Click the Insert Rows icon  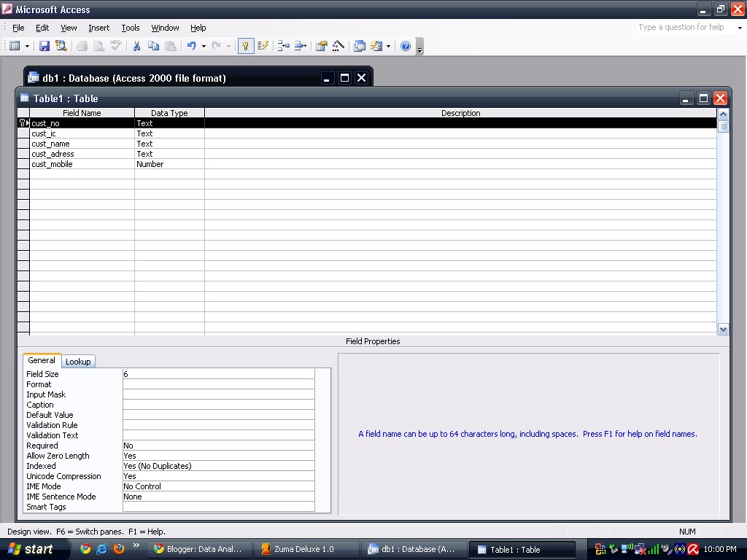pos(284,46)
